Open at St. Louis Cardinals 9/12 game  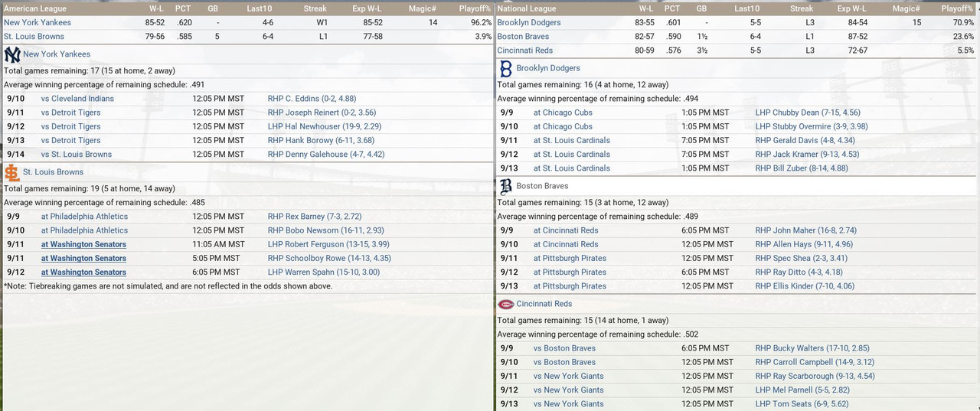[x=572, y=154]
